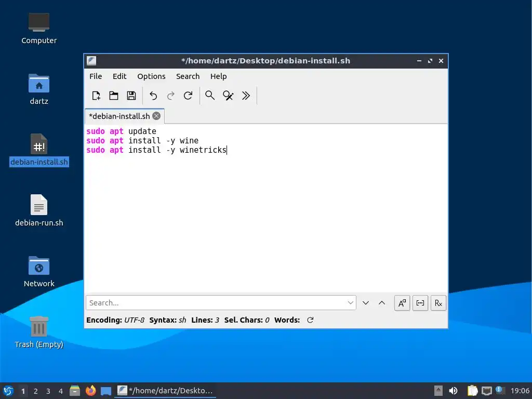Switch to workspace 4
Viewport: 532px width, 399px height.
tap(61, 391)
